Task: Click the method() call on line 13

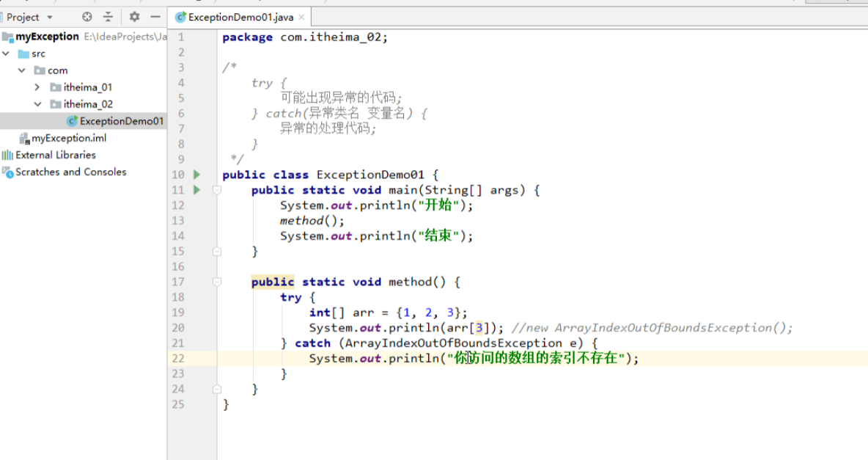Action: click(x=312, y=221)
